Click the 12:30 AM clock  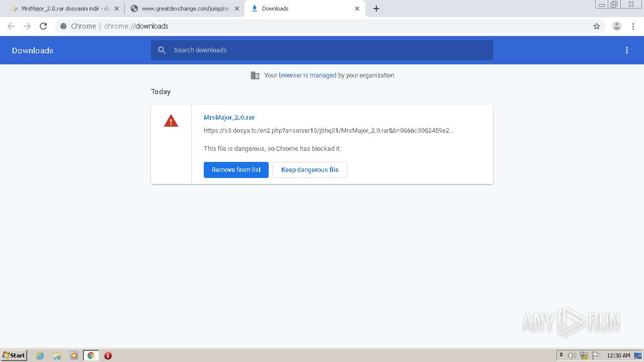pos(618,355)
